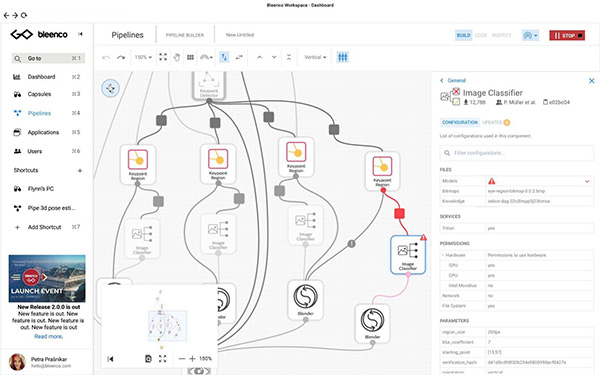Open Users in the sidebar
This screenshot has height=375, width=600.
tap(35, 152)
